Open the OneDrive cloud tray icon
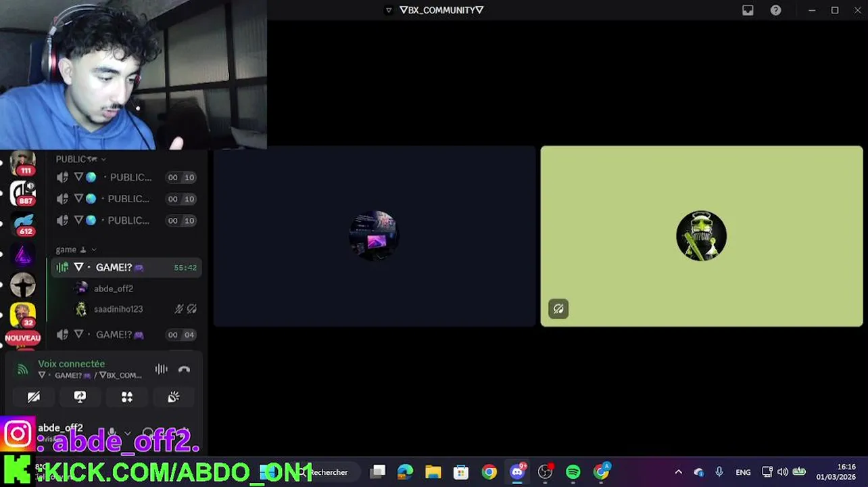The height and width of the screenshot is (487, 868). pyautogui.click(x=698, y=472)
